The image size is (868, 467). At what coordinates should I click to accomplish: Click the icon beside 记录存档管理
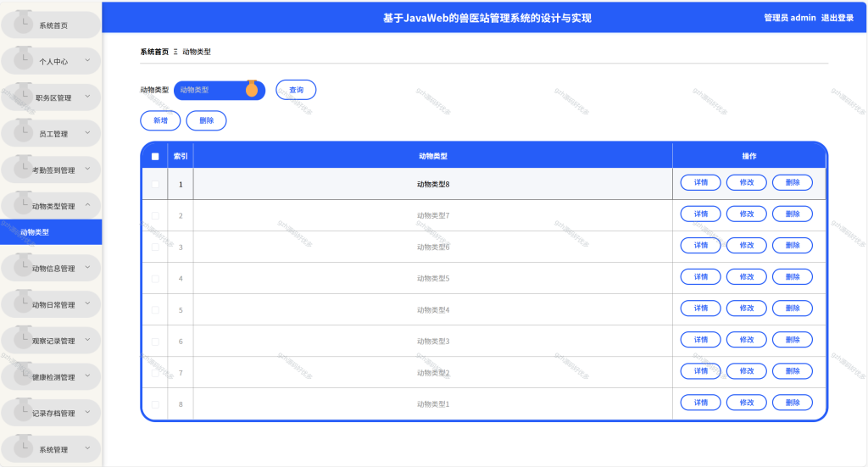pyautogui.click(x=23, y=410)
